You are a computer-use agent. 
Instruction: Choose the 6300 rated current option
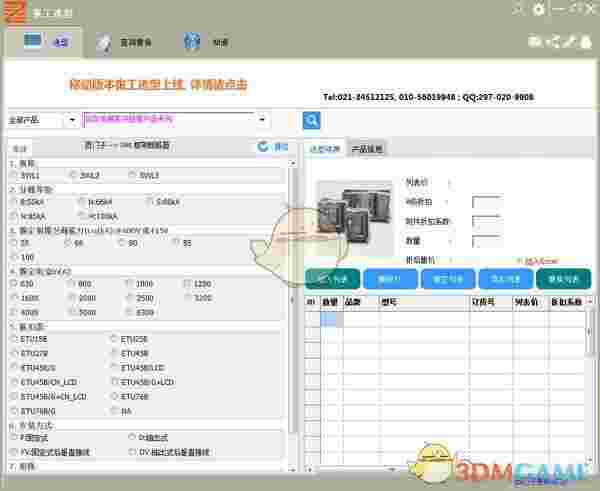click(x=129, y=312)
